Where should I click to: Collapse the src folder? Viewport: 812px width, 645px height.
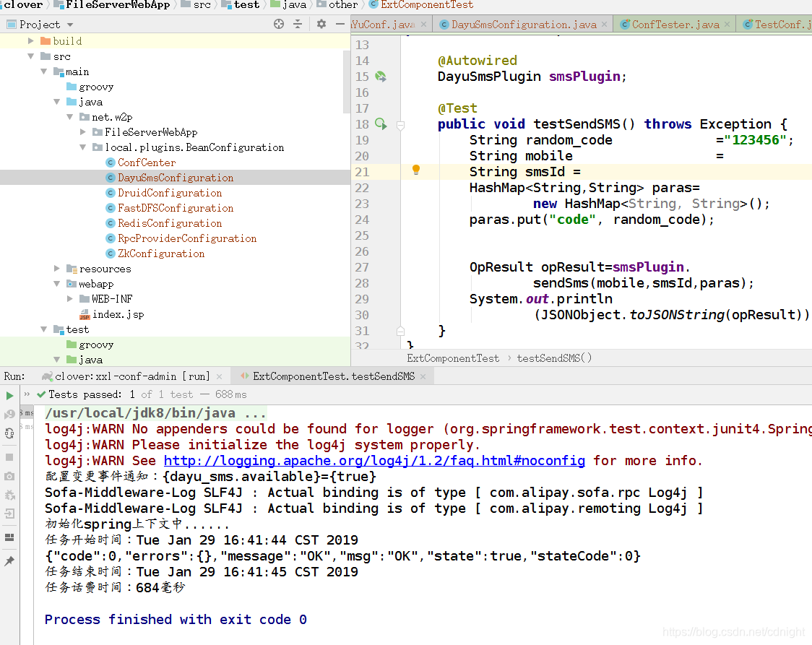point(30,56)
